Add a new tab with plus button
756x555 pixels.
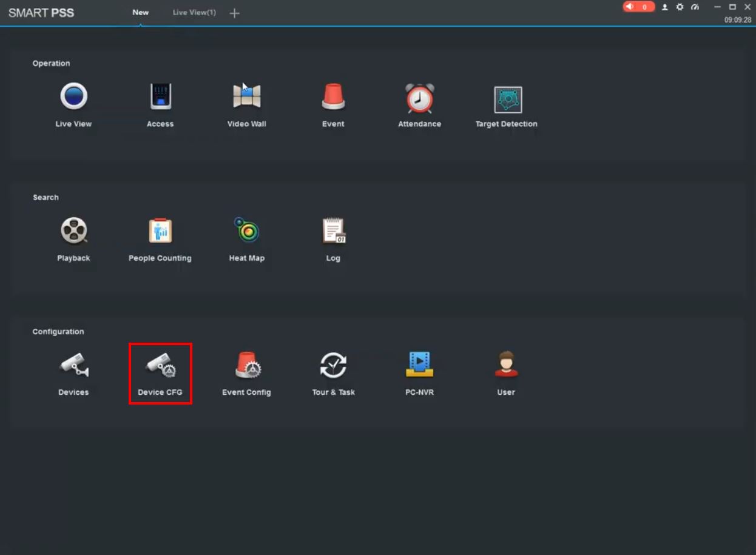[x=235, y=13]
